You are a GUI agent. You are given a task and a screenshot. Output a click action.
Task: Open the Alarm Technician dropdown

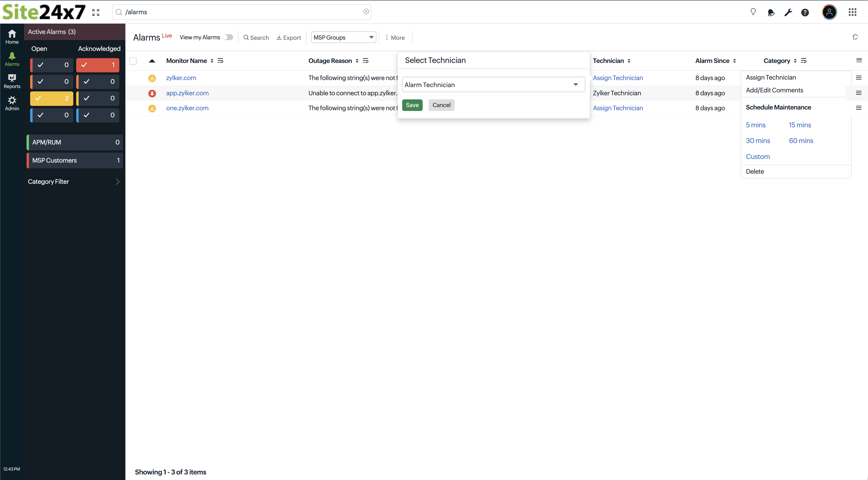pyautogui.click(x=493, y=85)
